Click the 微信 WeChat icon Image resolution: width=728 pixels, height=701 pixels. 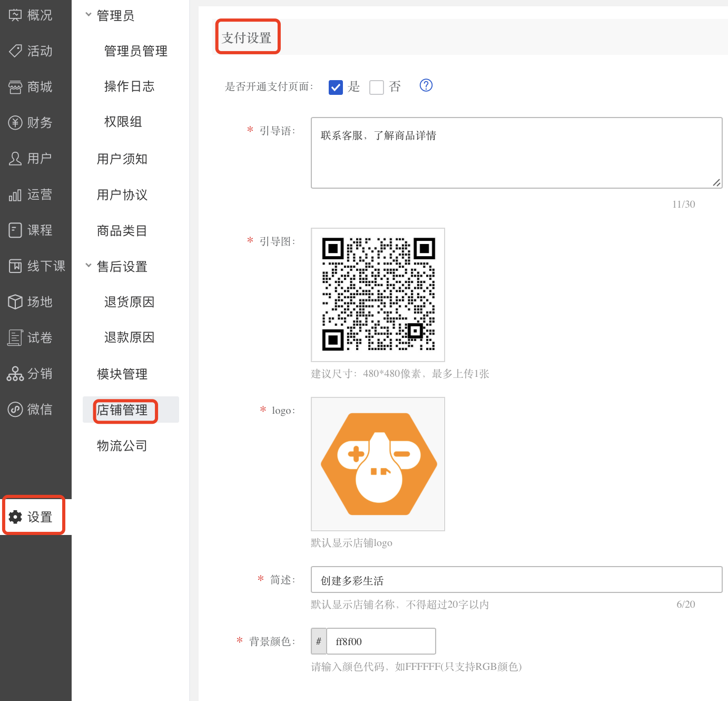(x=15, y=410)
